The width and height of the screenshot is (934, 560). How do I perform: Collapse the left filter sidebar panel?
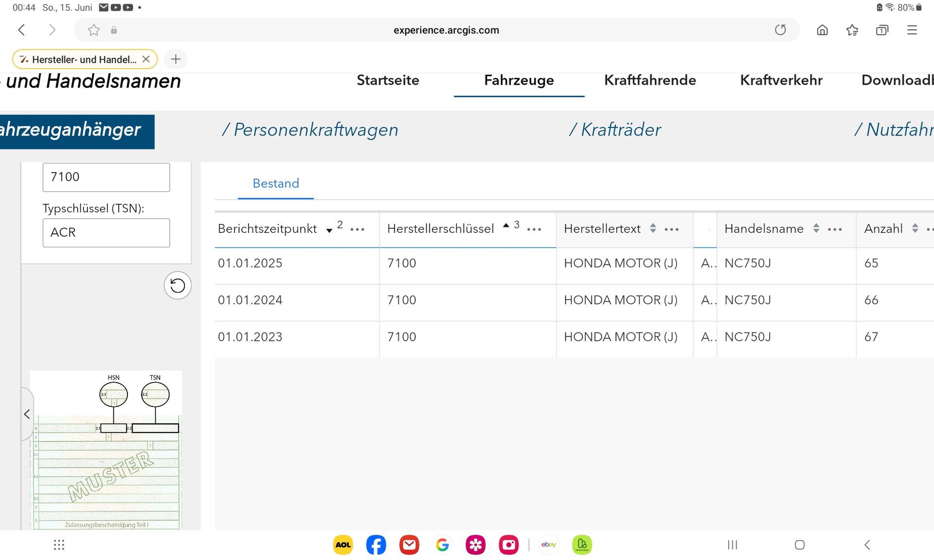[27, 414]
